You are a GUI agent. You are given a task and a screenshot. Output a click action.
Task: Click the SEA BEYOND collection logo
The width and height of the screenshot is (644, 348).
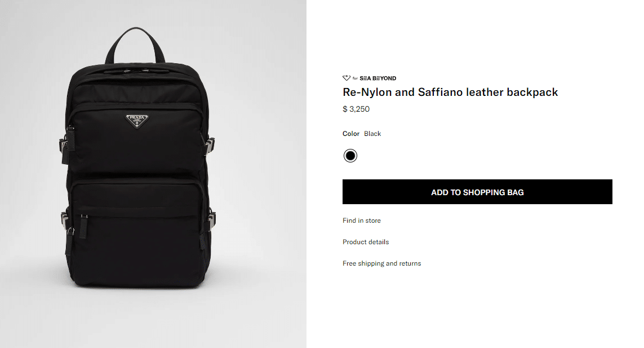coord(377,78)
